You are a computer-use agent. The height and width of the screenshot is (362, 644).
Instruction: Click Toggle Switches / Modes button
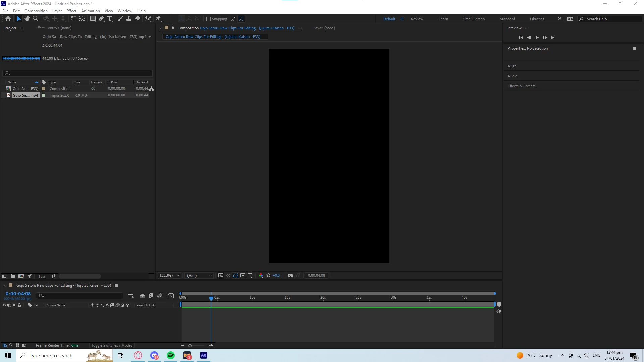pos(112,345)
